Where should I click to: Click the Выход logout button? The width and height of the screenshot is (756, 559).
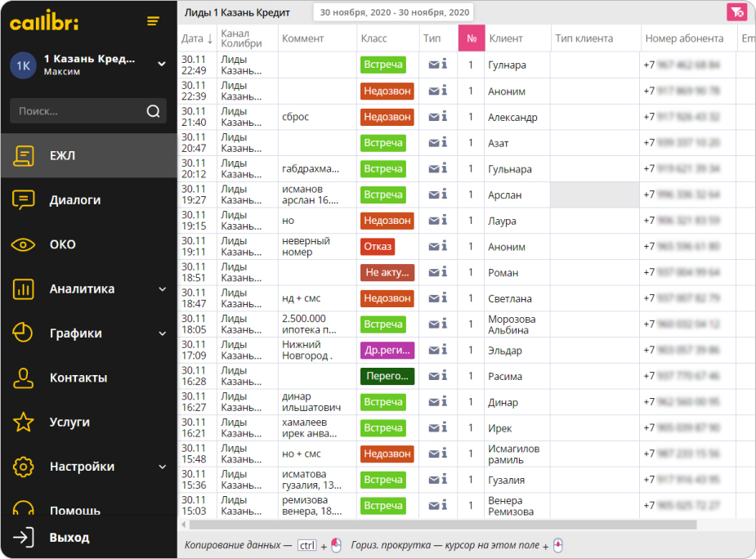point(69,538)
